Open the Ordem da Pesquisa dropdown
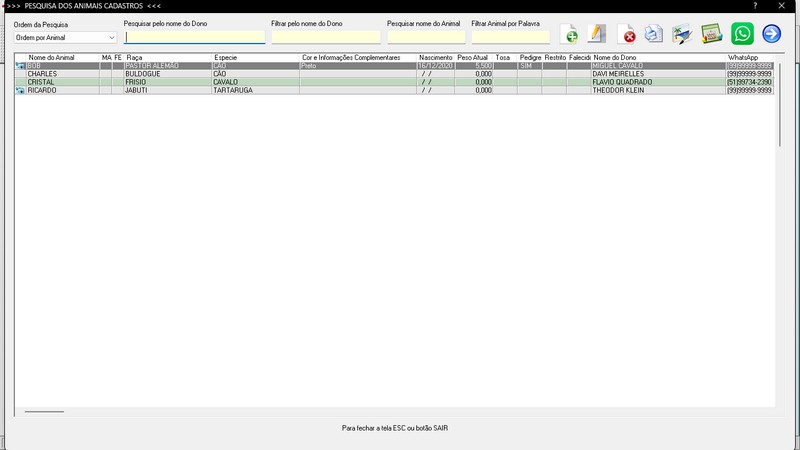The image size is (800, 450). point(66,37)
